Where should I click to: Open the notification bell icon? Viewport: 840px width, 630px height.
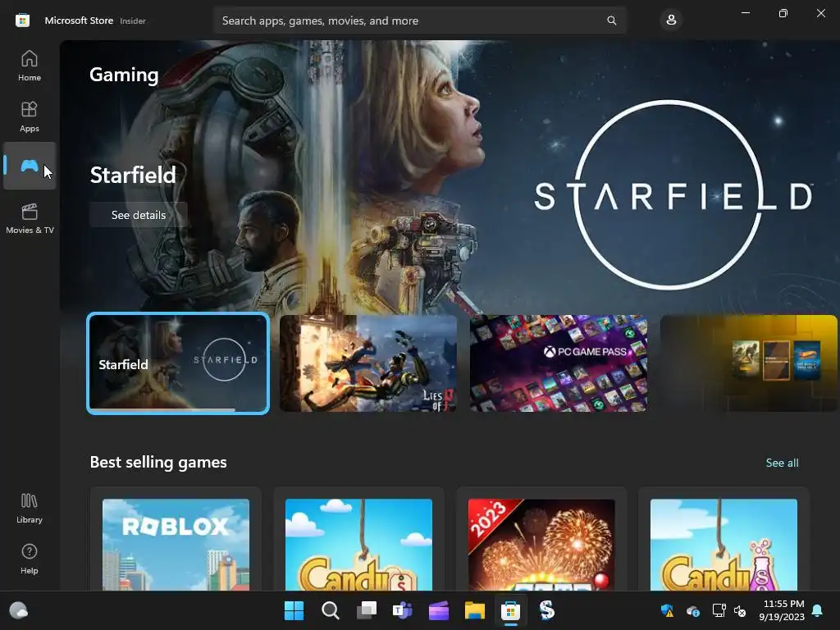[x=818, y=610]
